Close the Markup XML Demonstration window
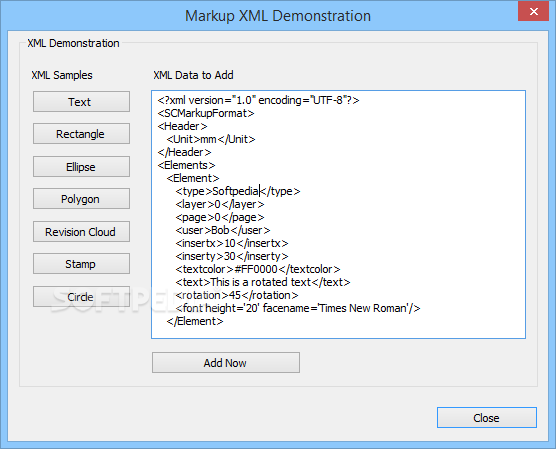The width and height of the screenshot is (556, 449). tap(533, 11)
